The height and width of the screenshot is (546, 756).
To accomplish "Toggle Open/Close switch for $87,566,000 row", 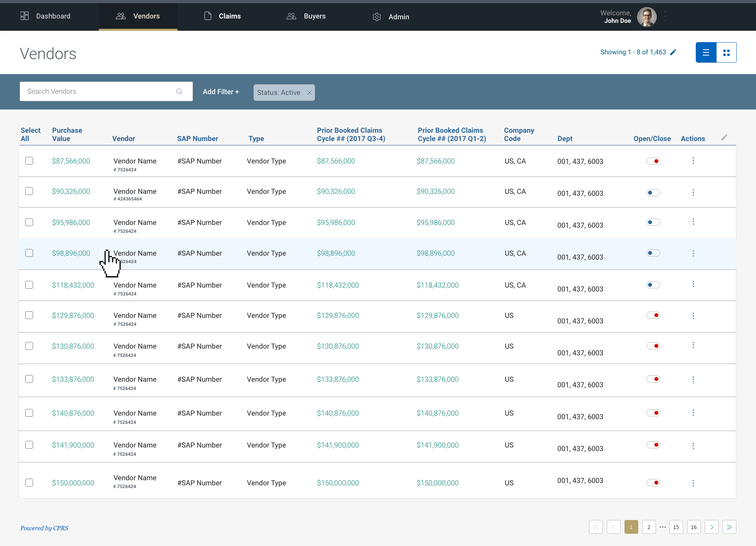I will (653, 161).
